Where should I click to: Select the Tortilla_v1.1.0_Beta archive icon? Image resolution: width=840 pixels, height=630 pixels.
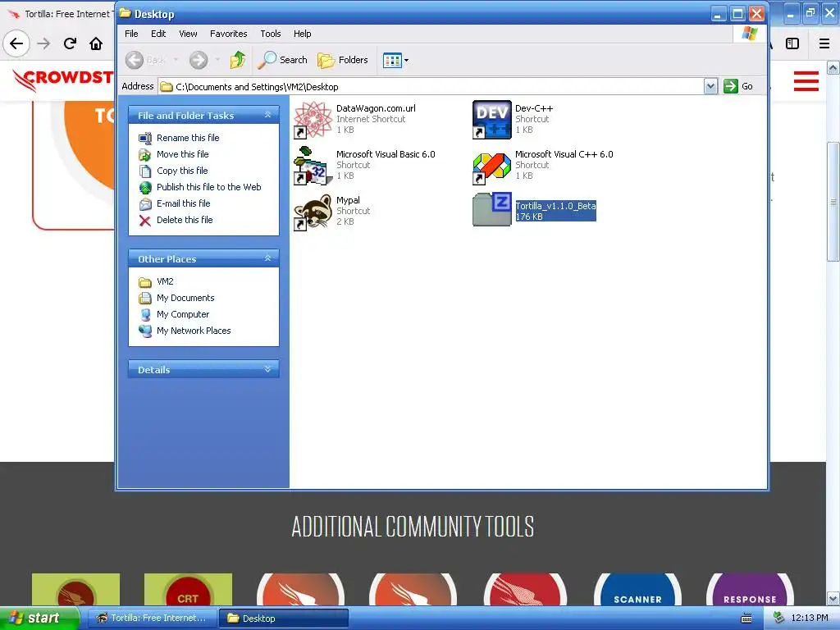492,209
